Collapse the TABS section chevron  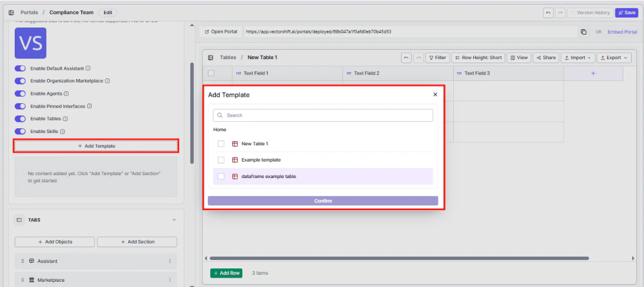coord(174,220)
